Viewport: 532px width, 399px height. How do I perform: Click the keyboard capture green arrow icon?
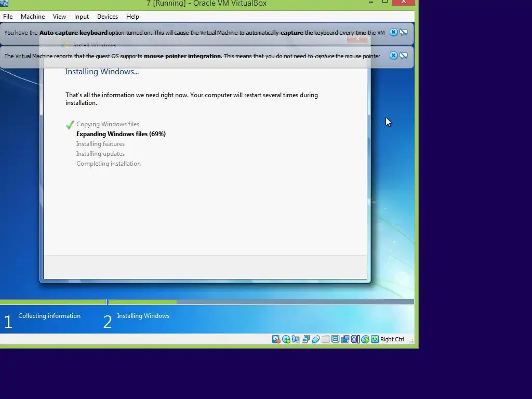pyautogui.click(x=375, y=339)
